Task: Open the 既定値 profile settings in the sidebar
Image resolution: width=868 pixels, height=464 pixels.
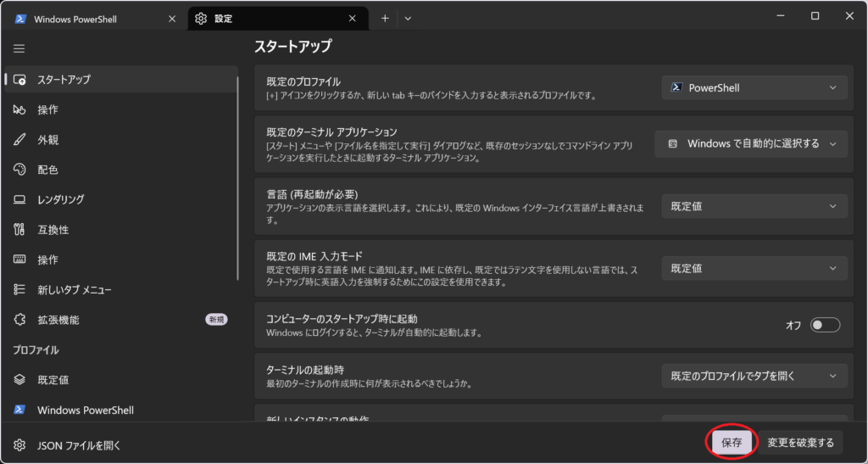Action: pyautogui.click(x=120, y=380)
